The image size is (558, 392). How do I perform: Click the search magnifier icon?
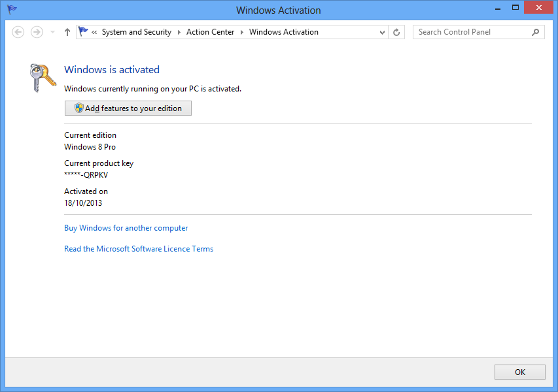(536, 33)
